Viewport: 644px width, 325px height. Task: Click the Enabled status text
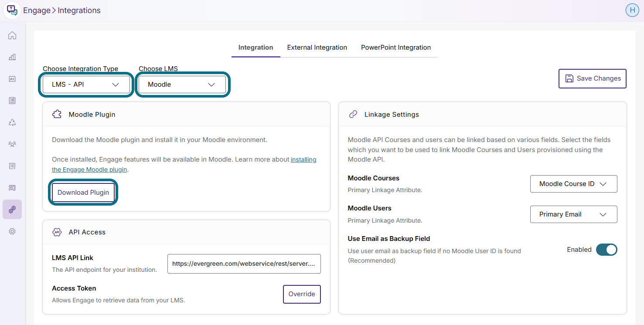(x=579, y=250)
